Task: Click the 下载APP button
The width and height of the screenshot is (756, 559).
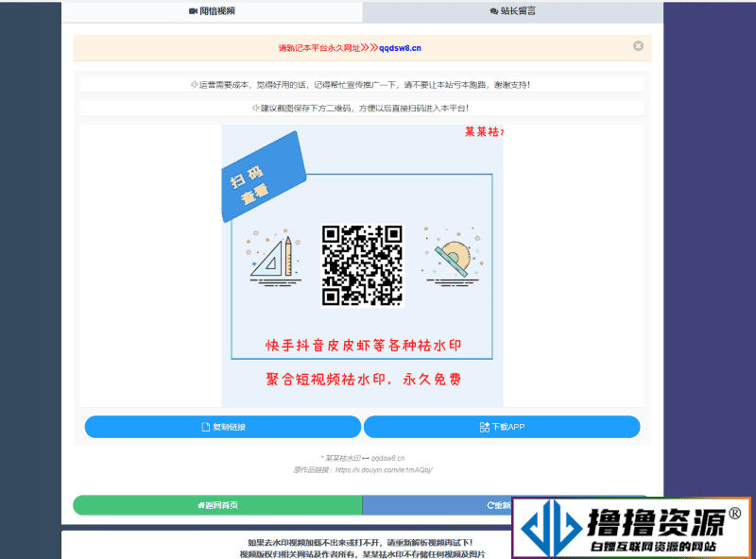Action: click(x=502, y=427)
